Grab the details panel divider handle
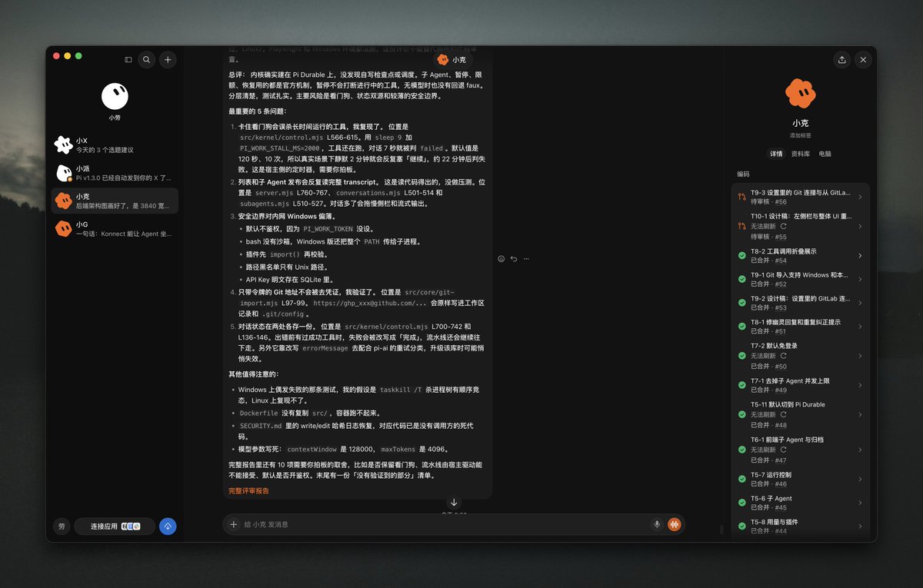The image size is (923, 588). click(721, 529)
